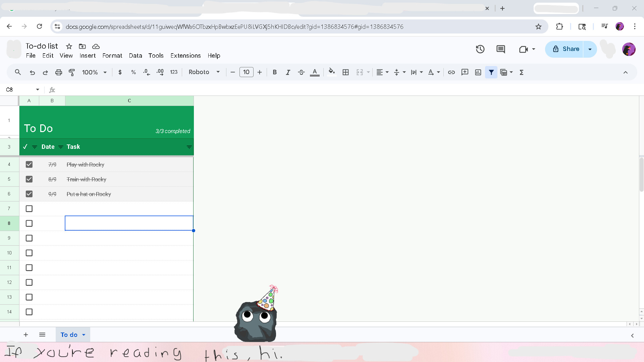Click the paint format roller icon
Image resolution: width=644 pixels, height=362 pixels.
72,72
